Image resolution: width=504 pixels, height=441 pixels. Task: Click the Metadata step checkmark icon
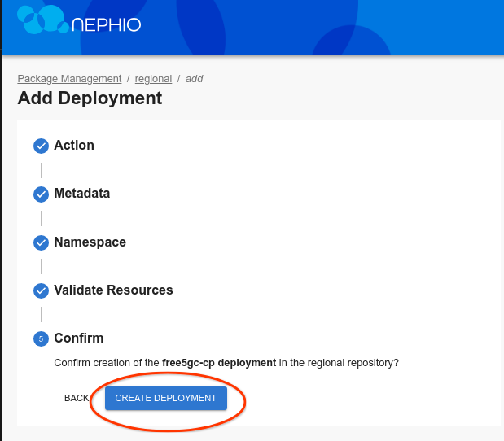pyautogui.click(x=41, y=194)
